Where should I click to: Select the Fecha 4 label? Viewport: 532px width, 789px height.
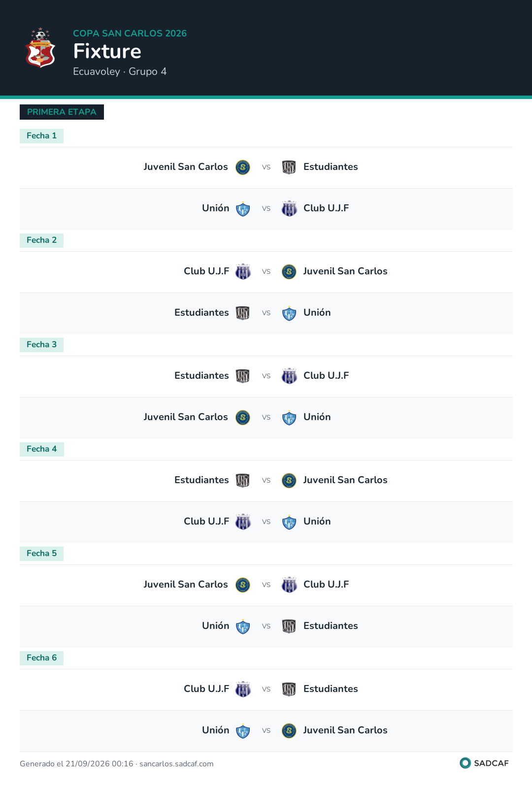click(41, 449)
